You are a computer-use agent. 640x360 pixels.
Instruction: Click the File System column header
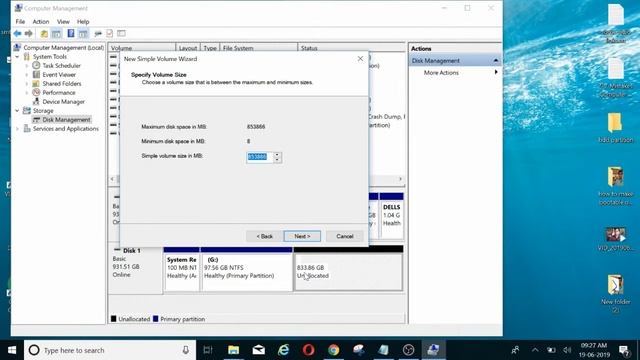coord(259,48)
